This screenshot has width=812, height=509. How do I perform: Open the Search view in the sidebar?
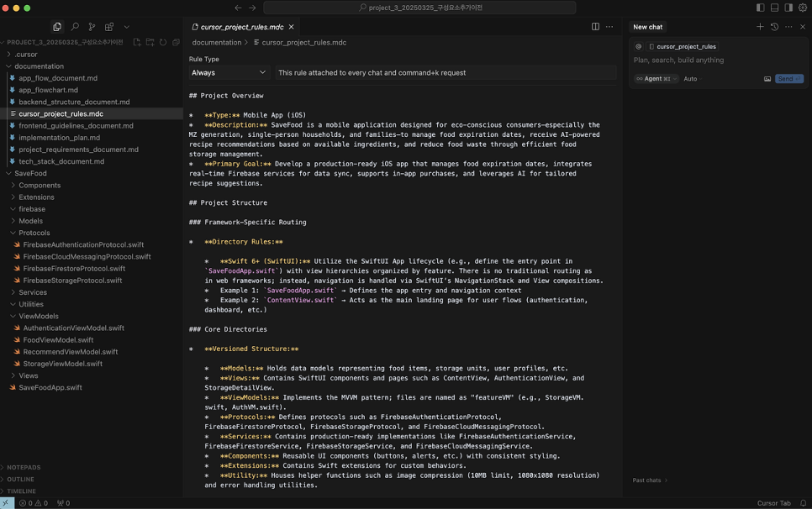(x=75, y=27)
